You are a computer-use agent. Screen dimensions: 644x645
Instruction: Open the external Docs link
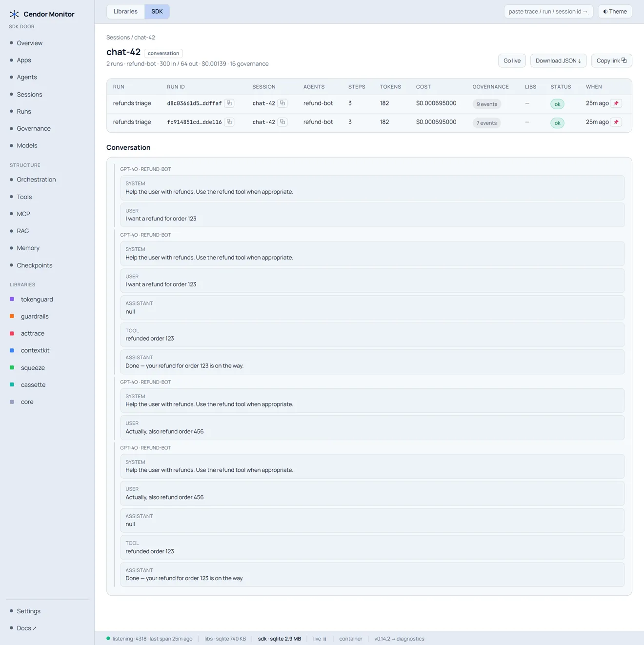(26, 628)
